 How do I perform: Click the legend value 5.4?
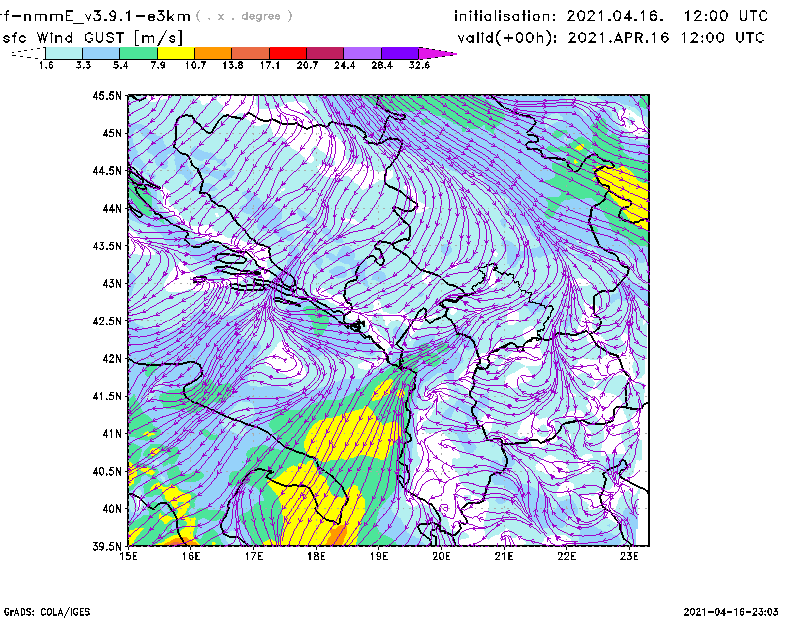pos(120,65)
